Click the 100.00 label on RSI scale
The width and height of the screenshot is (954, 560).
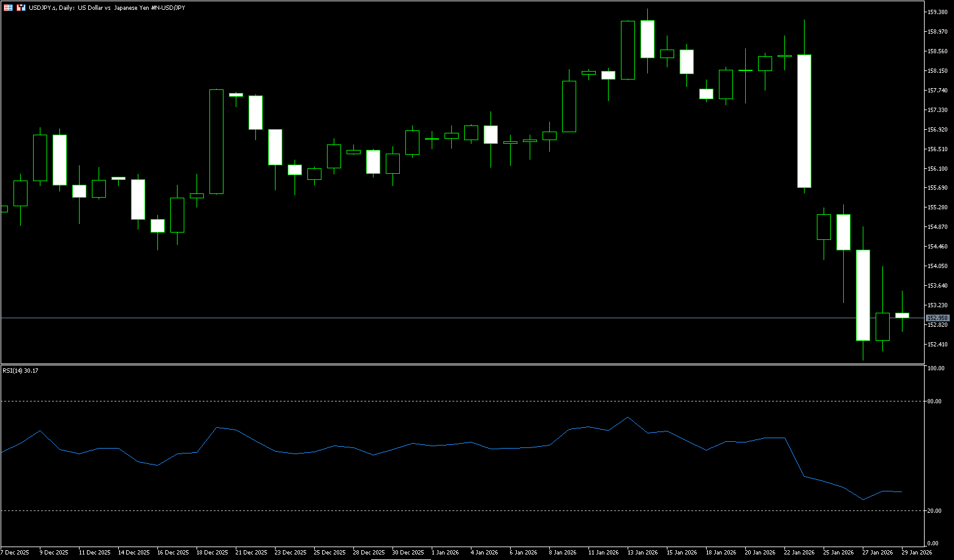(936, 368)
